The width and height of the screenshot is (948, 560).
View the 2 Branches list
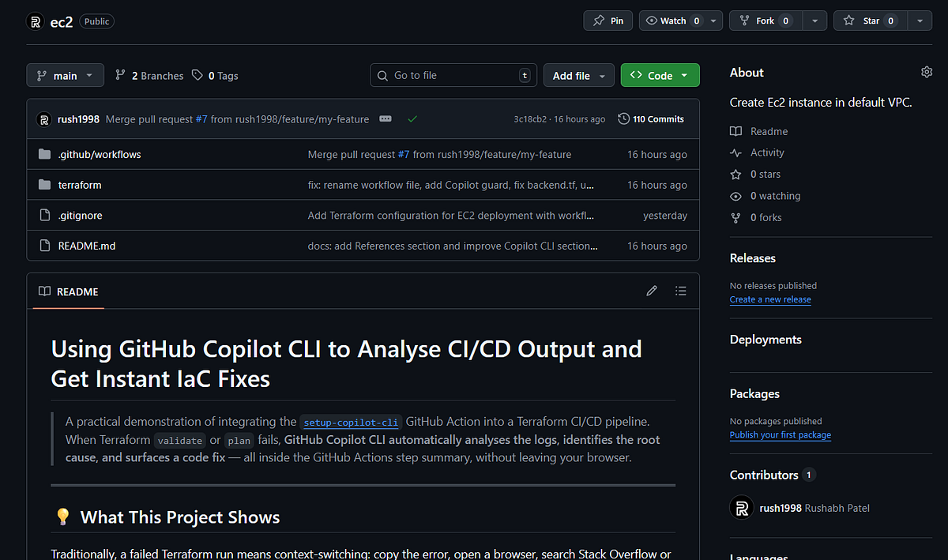click(x=149, y=76)
